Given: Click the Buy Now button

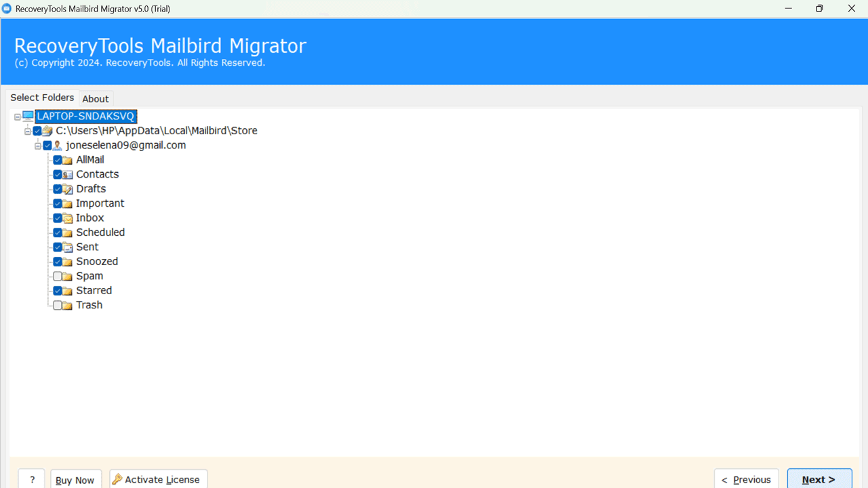Looking at the screenshot, I should pyautogui.click(x=75, y=479).
